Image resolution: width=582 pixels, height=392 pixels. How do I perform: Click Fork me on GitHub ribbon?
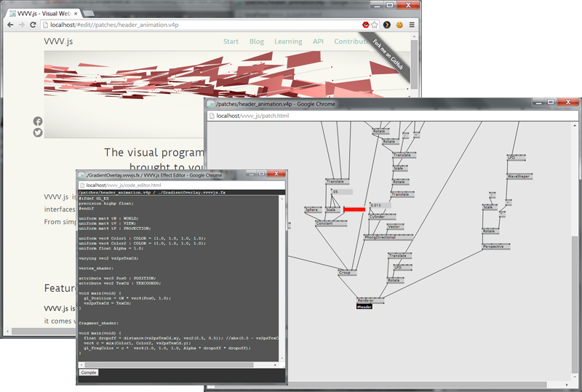388,54
